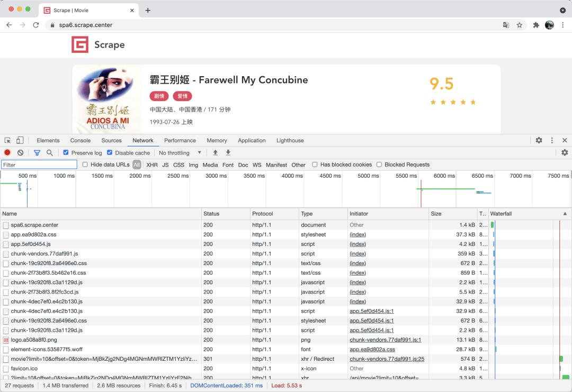
Task: Open DevTools settings gear
Action: coord(539,141)
